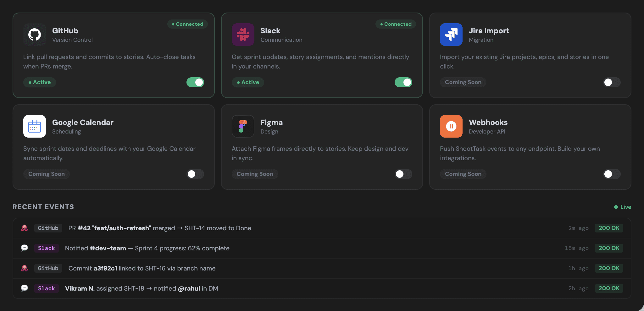Click the Slack logo icon
Viewport: 644px width, 311px height.
pyautogui.click(x=243, y=35)
